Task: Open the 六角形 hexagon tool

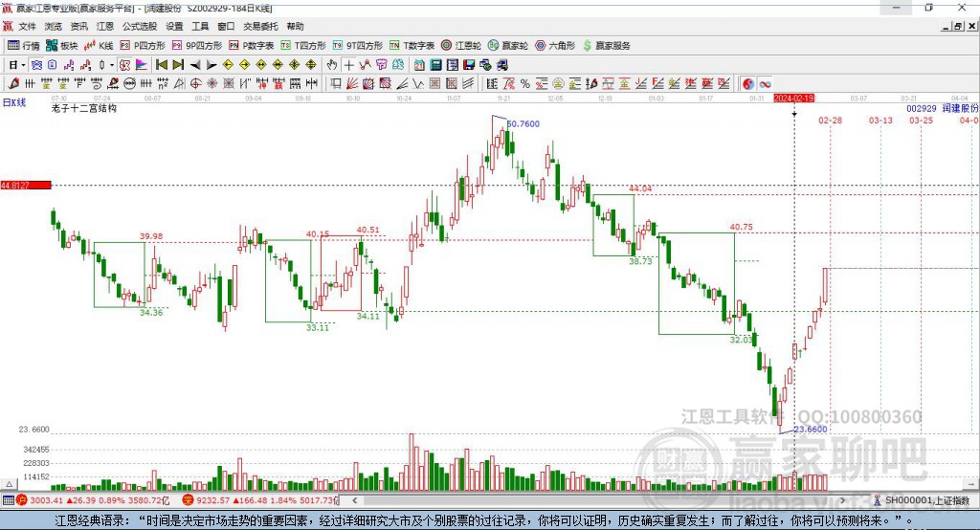Action: point(555,46)
